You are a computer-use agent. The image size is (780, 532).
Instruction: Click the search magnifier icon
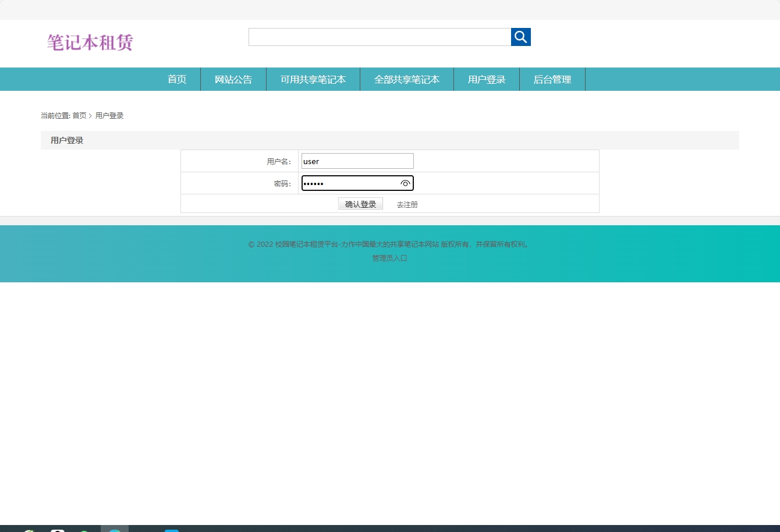click(x=520, y=37)
